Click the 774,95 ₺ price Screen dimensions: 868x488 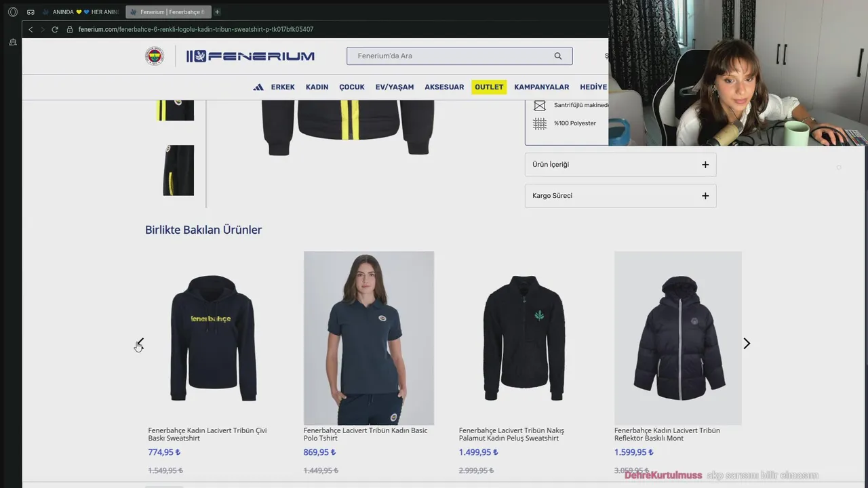(164, 452)
